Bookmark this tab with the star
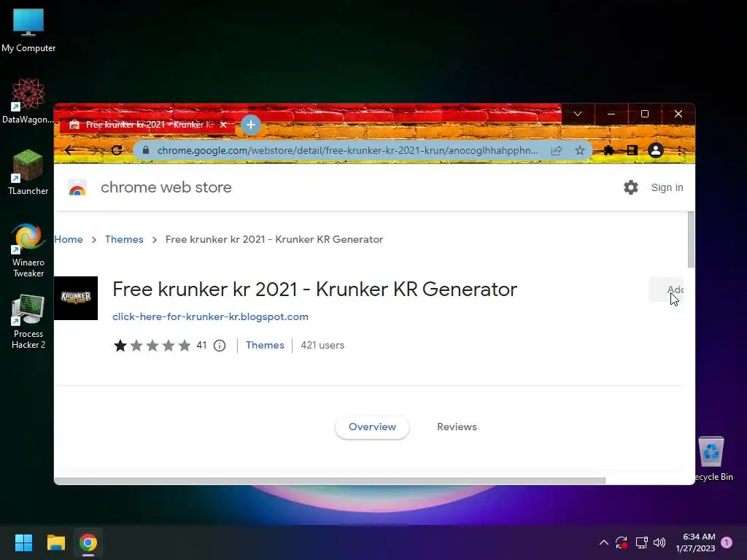 pyautogui.click(x=580, y=150)
